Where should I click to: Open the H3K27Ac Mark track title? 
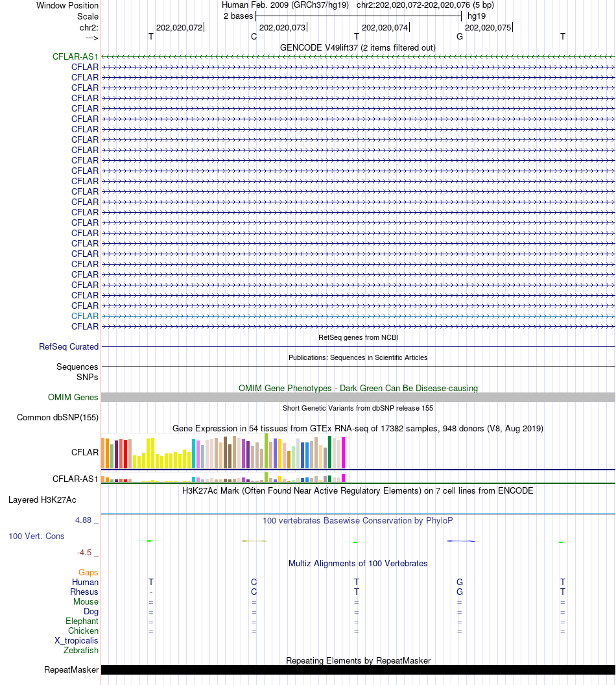coord(357,490)
